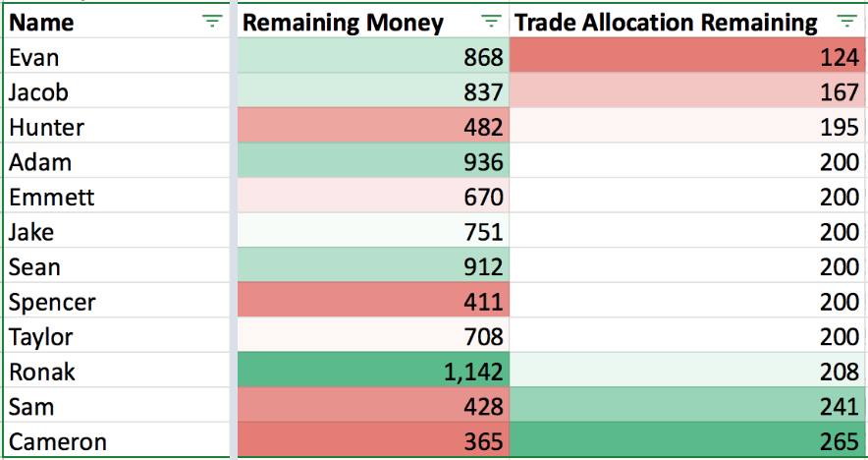The image size is (868, 460).
Task: Select Hunter's Remaining Money cell 482
Action: 373,128
